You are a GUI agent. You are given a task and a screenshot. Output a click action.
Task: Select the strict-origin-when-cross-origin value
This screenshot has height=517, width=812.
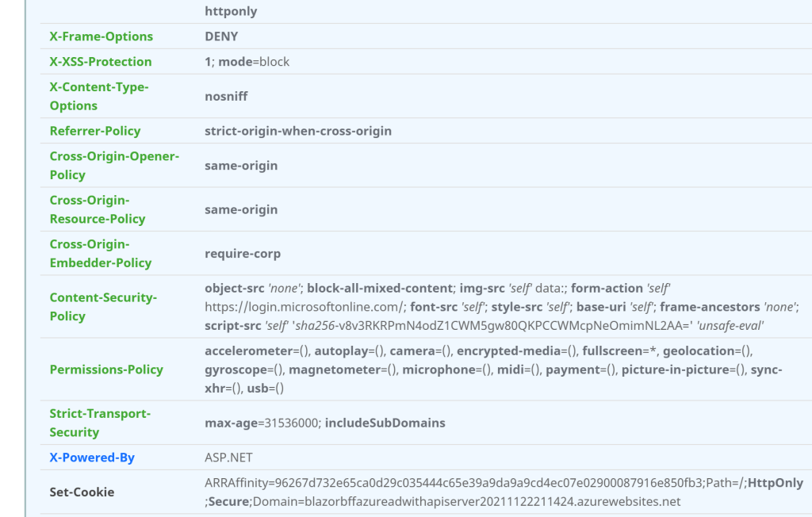pyautogui.click(x=298, y=131)
